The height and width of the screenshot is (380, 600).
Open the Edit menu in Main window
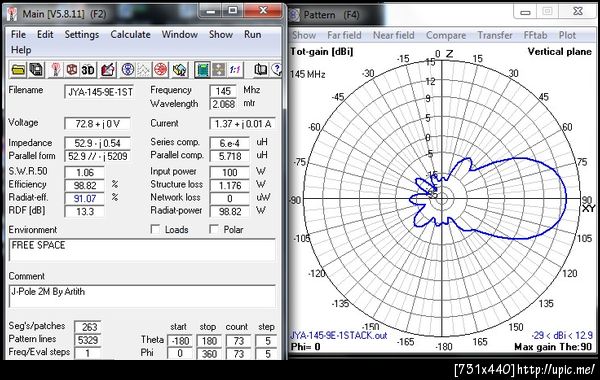pos(45,34)
